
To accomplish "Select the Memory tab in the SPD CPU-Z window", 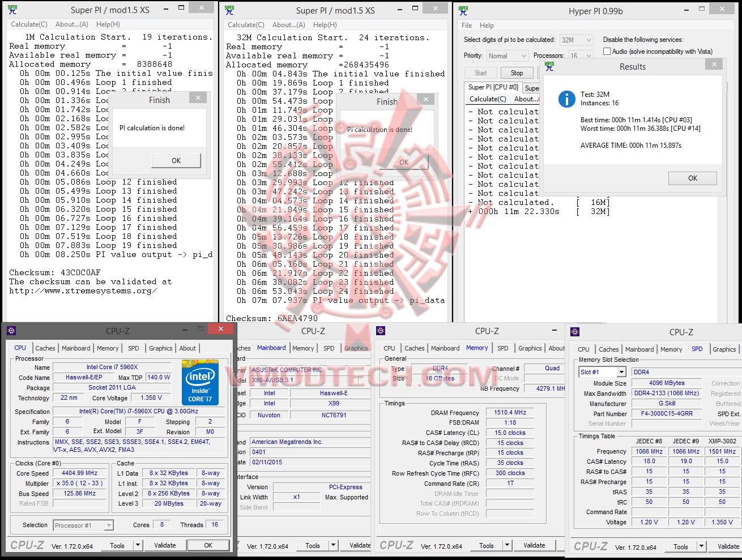I will tap(671, 349).
